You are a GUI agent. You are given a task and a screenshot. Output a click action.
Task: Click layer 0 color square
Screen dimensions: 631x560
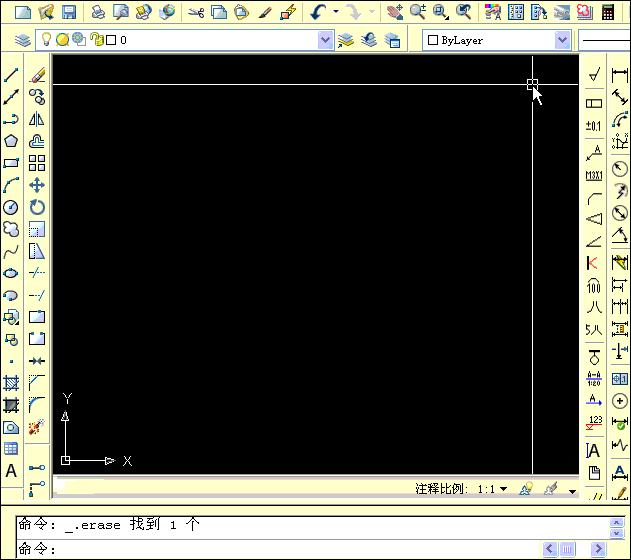pyautogui.click(x=111, y=40)
